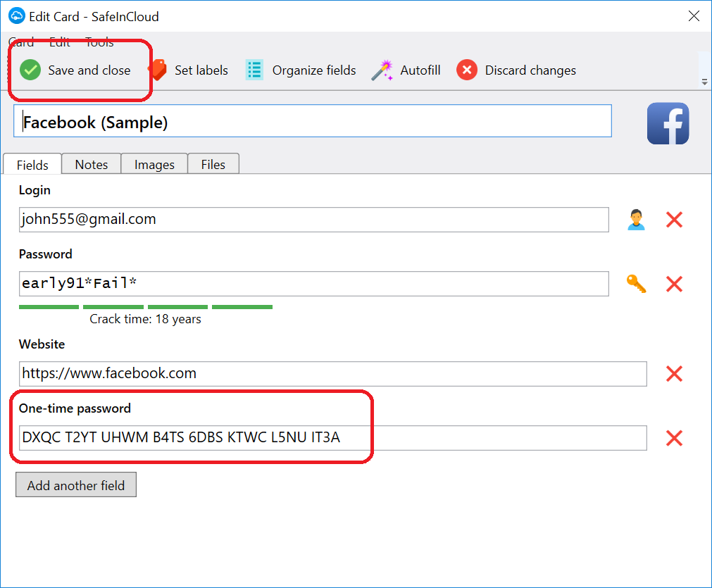The image size is (712, 588).
Task: Open Set labels tag icon
Action: [x=158, y=70]
